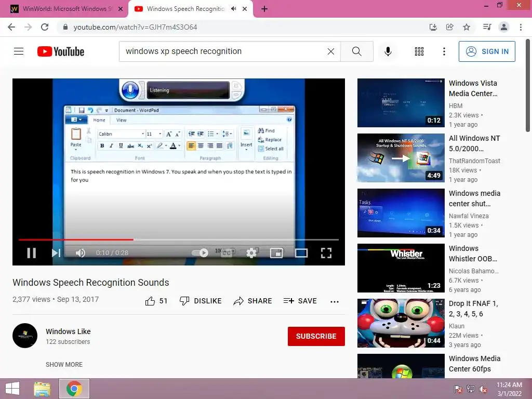Image resolution: width=532 pixels, height=399 pixels.
Task: Toggle the autoplay switch in the player
Action: point(200,253)
